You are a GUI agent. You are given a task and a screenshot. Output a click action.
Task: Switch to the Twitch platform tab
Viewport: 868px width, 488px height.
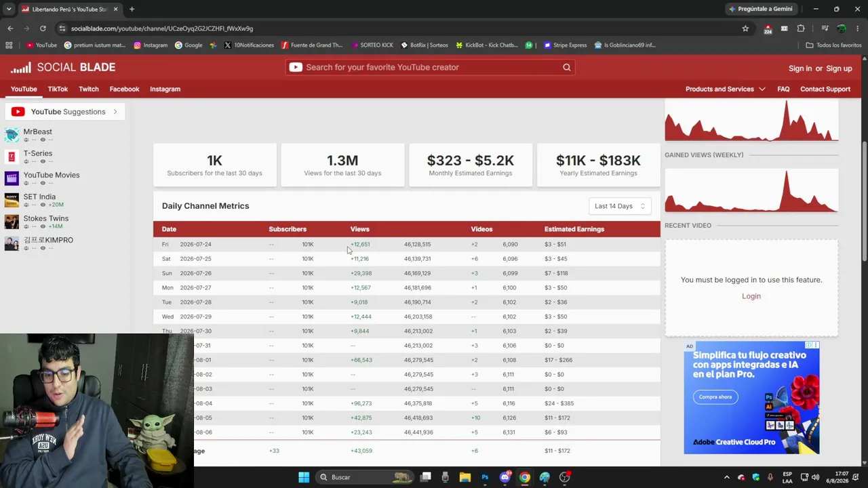pos(89,89)
